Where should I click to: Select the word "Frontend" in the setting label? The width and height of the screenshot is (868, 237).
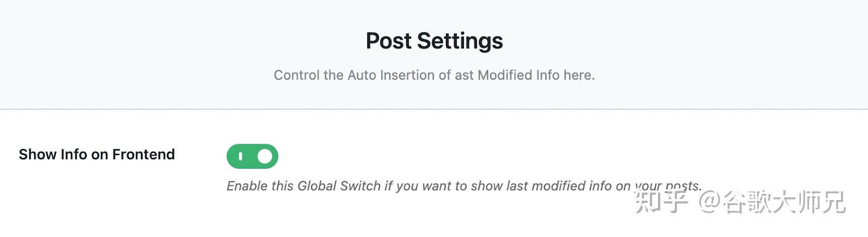pos(143,155)
